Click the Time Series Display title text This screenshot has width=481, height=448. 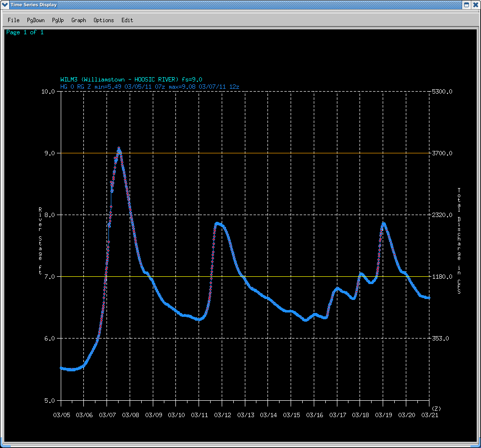[34, 5]
